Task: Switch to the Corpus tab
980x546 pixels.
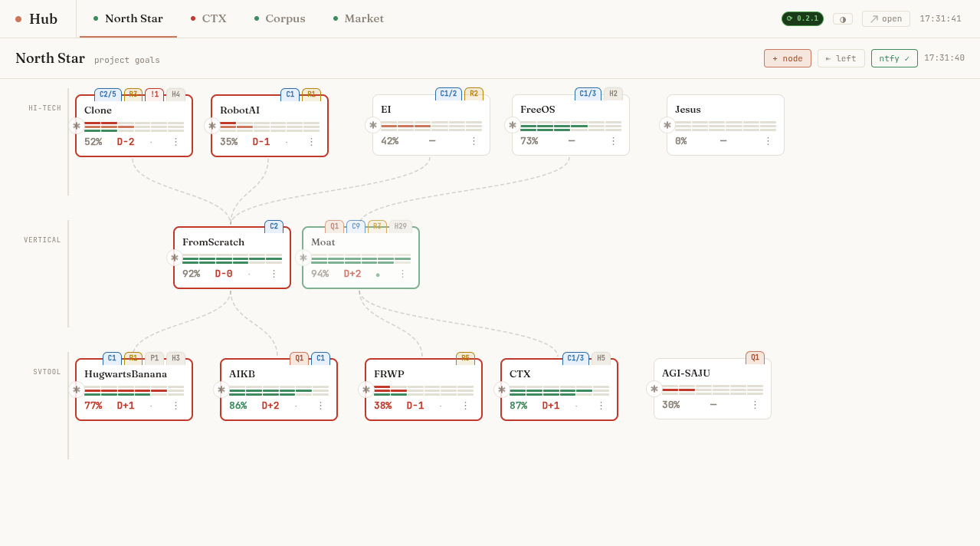Action: (280, 18)
